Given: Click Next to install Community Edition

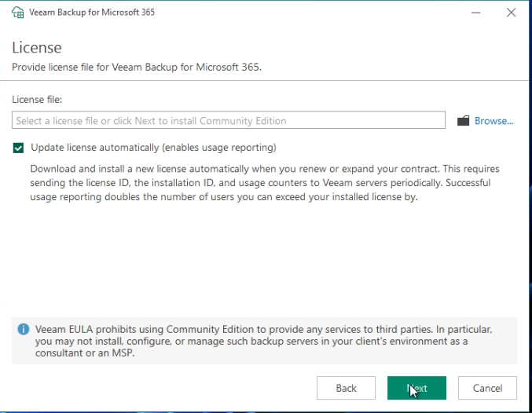Looking at the screenshot, I should pos(416,388).
